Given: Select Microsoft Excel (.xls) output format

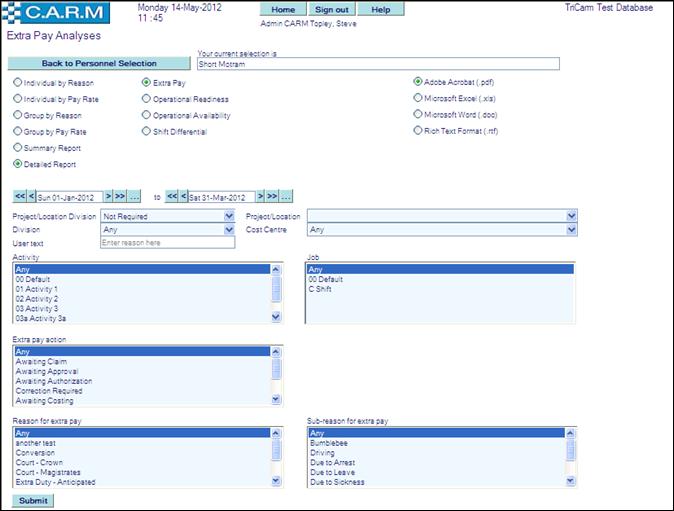Looking at the screenshot, I should pos(418,99).
